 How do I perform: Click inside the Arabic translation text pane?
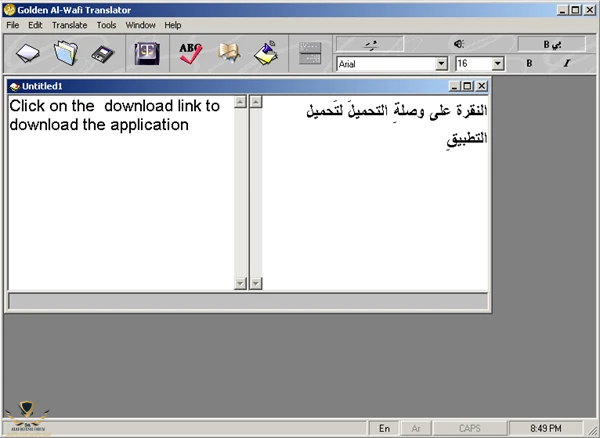(375, 193)
